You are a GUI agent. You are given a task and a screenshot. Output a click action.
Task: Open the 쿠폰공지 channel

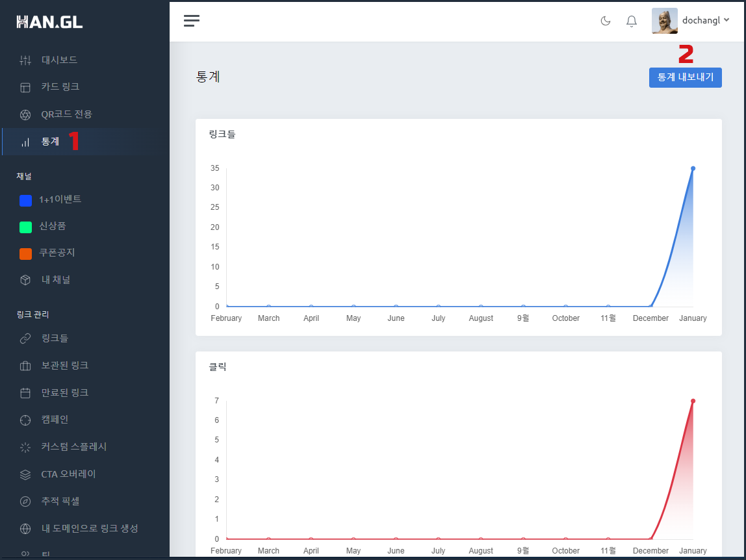(x=57, y=253)
